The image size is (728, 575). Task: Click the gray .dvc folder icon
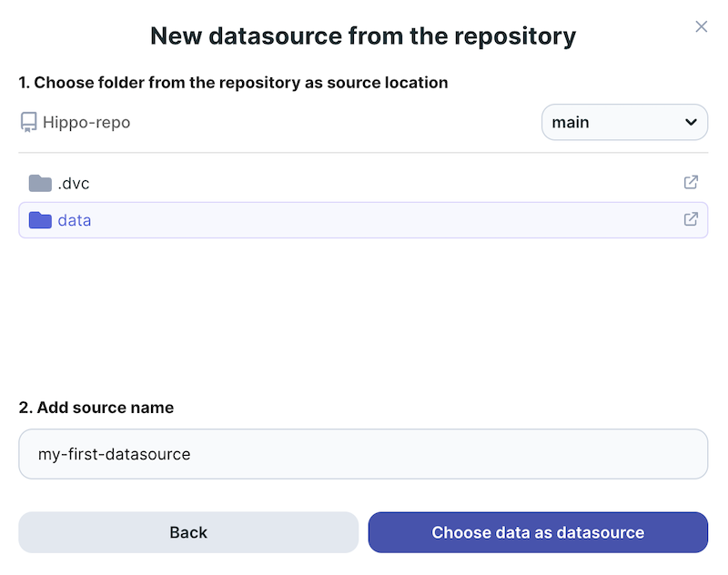pyautogui.click(x=40, y=183)
